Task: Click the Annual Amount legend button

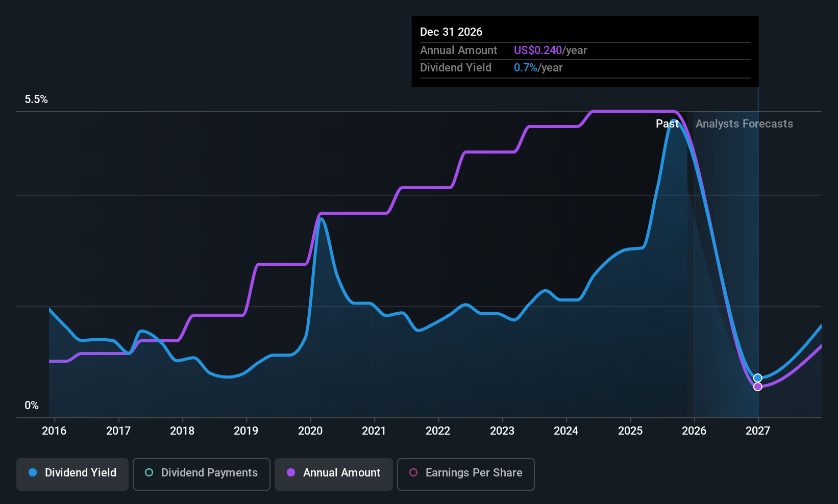Action: pyautogui.click(x=333, y=474)
